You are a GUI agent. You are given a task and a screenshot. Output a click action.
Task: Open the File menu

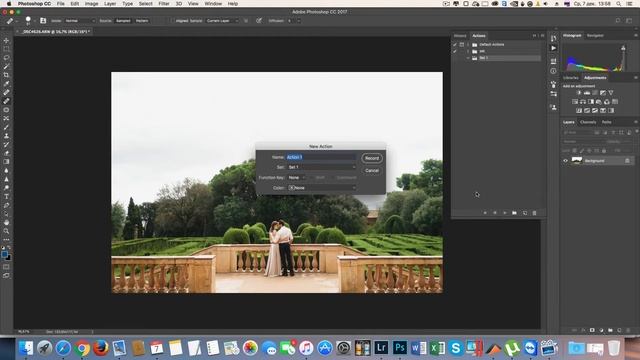(60, 4)
